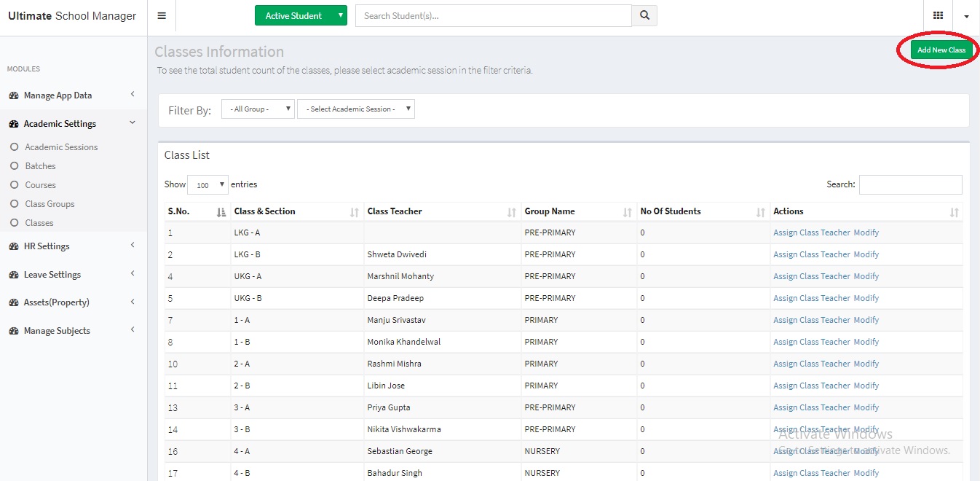Select the Sebastian George teacher cell
This screenshot has width=980, height=481.
point(443,451)
